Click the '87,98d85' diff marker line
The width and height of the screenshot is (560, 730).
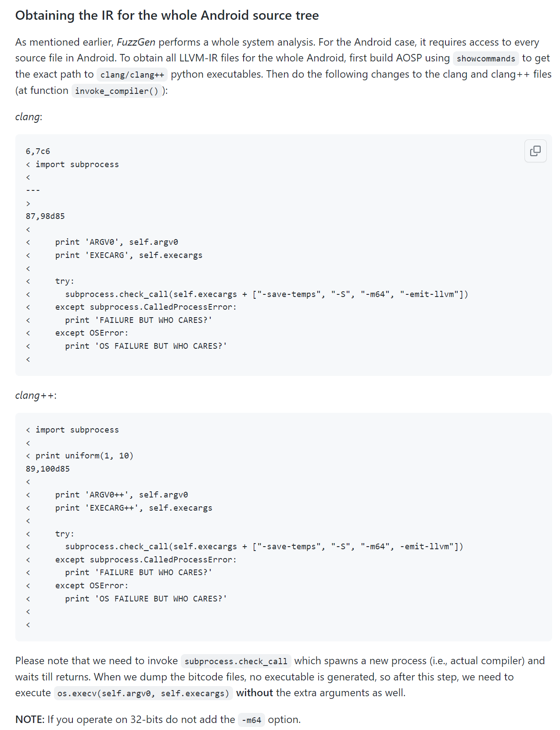45,216
